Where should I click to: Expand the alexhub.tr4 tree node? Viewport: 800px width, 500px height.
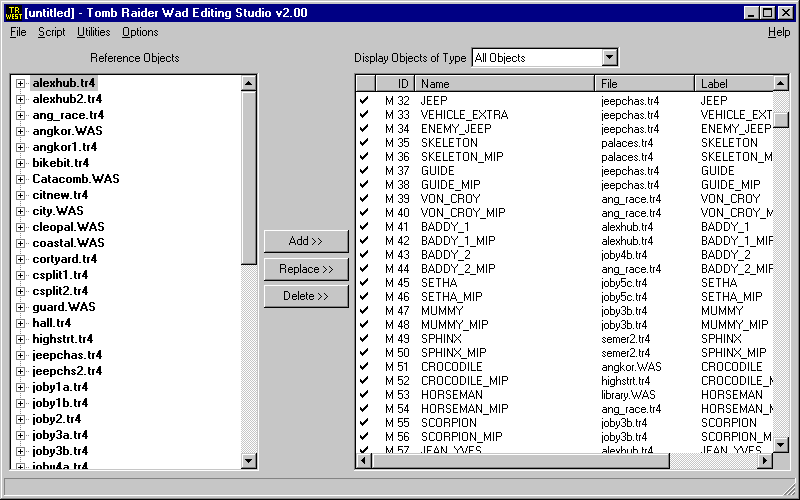(20, 83)
